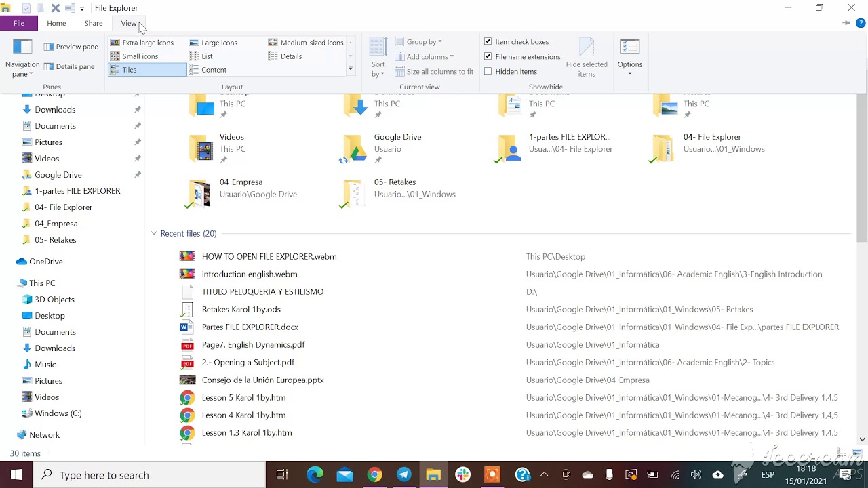Click the View ribbon tab
Screen dimensions: 868x488
coord(128,23)
